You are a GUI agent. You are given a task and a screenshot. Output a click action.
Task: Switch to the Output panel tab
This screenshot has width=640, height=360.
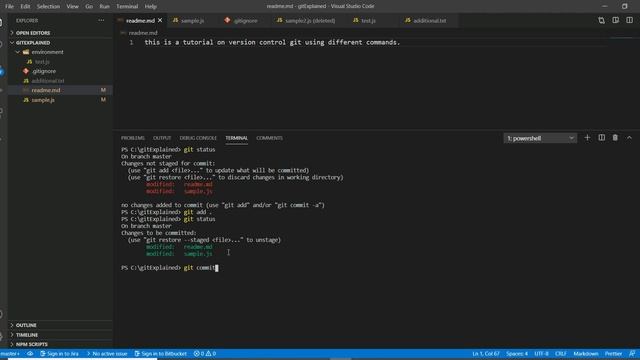162,138
